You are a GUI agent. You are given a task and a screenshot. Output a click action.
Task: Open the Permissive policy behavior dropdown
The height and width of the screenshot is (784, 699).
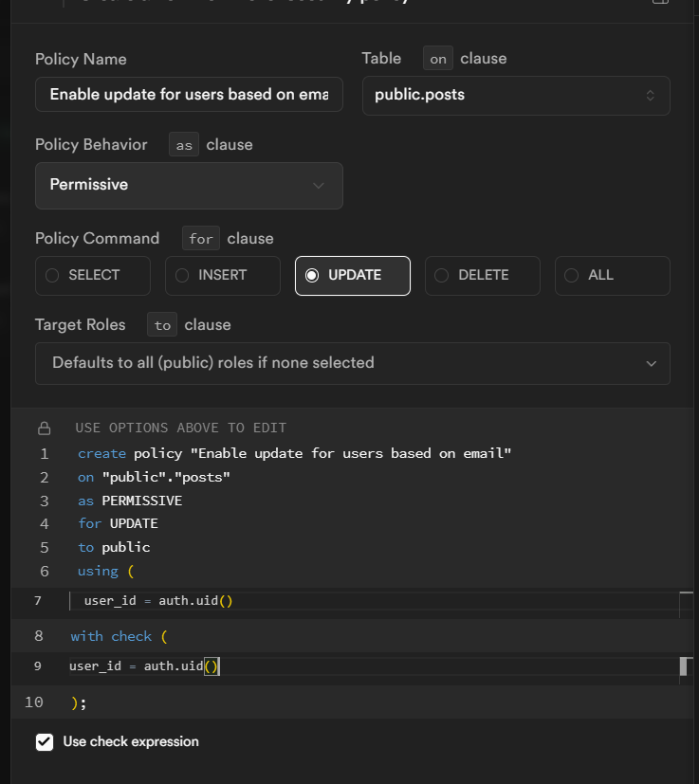click(189, 185)
